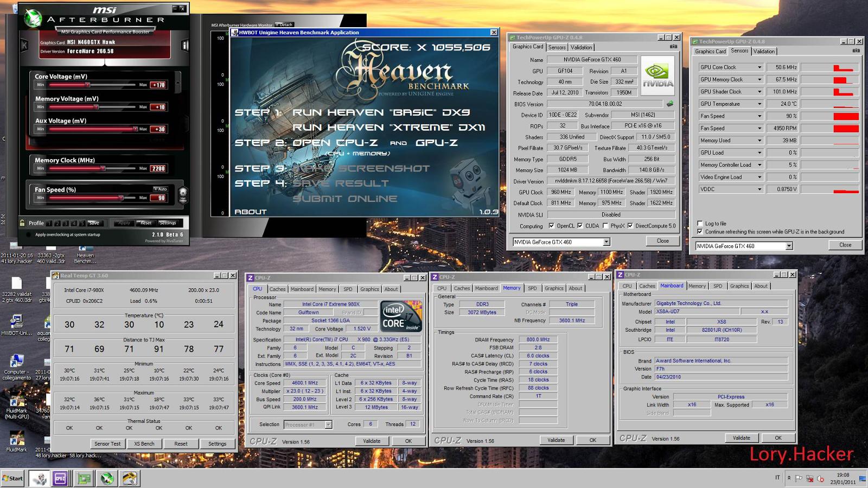The image size is (868, 488).
Task: Toggle Continue refreshing in background checkbox
Action: (x=700, y=231)
